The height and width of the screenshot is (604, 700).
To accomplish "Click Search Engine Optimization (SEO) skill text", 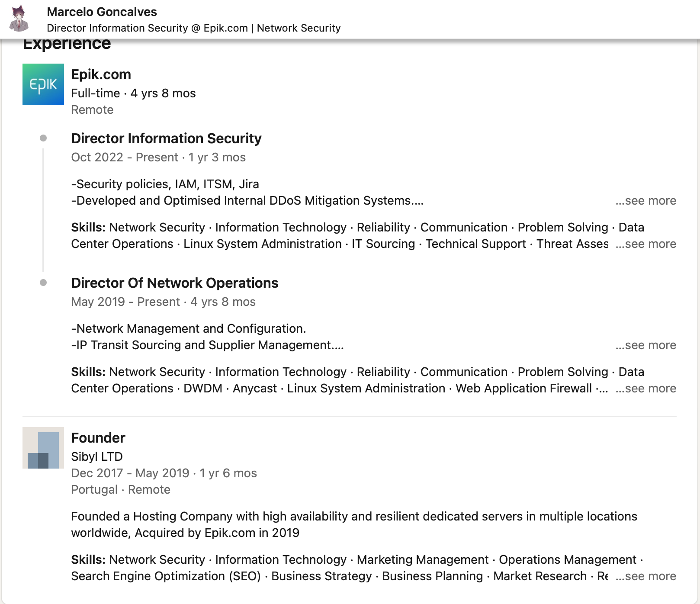I will (166, 576).
